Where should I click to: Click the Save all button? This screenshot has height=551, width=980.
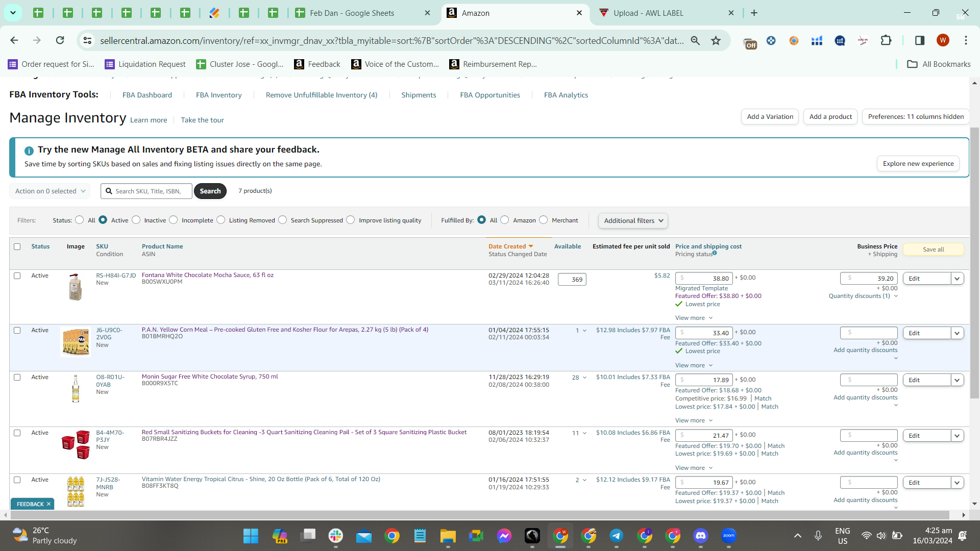(x=934, y=249)
